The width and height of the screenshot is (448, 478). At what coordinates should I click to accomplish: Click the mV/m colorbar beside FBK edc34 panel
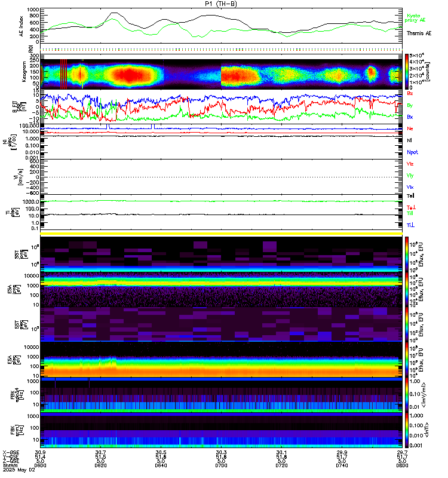[x=407, y=394]
